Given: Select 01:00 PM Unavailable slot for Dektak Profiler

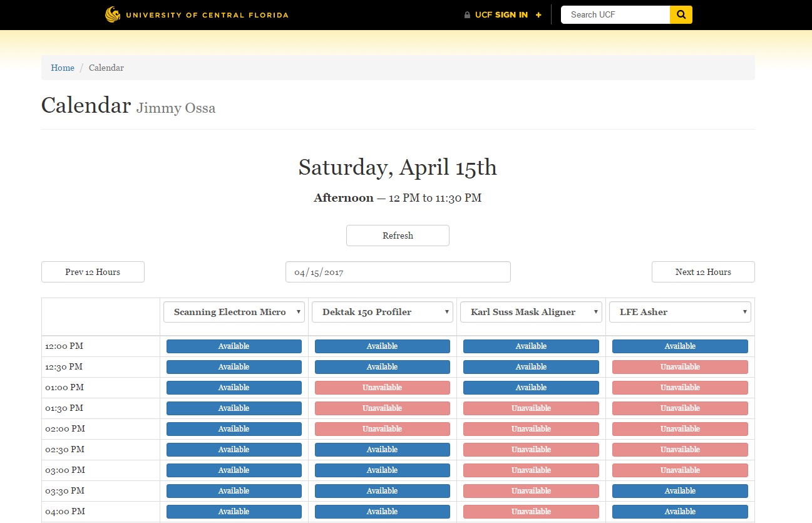Looking at the screenshot, I should click(x=383, y=388).
